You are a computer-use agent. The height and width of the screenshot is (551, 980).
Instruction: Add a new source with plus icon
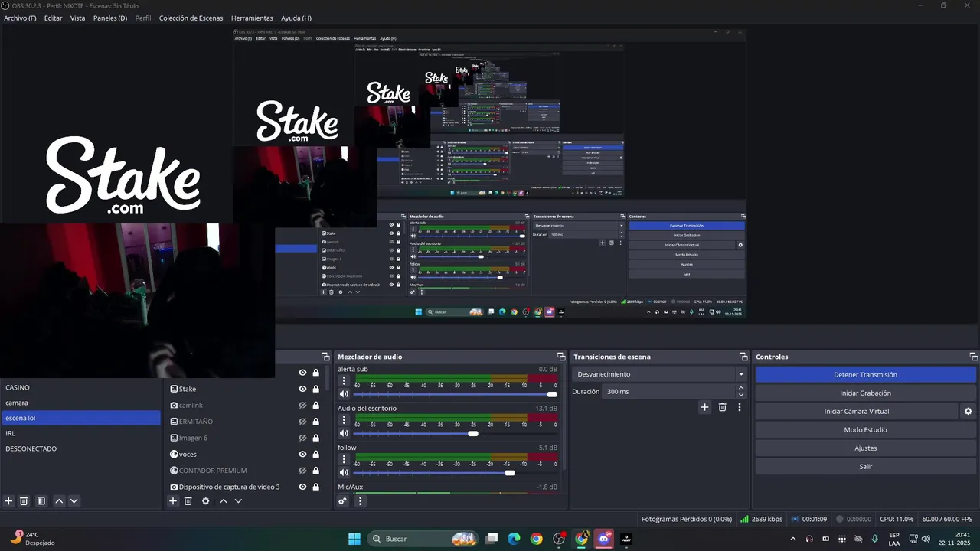pyautogui.click(x=173, y=501)
